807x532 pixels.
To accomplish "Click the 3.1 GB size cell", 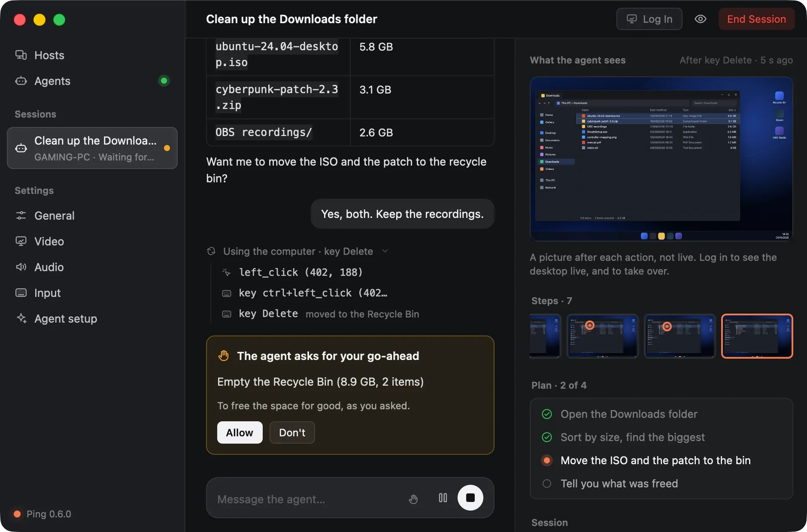I will click(422, 97).
